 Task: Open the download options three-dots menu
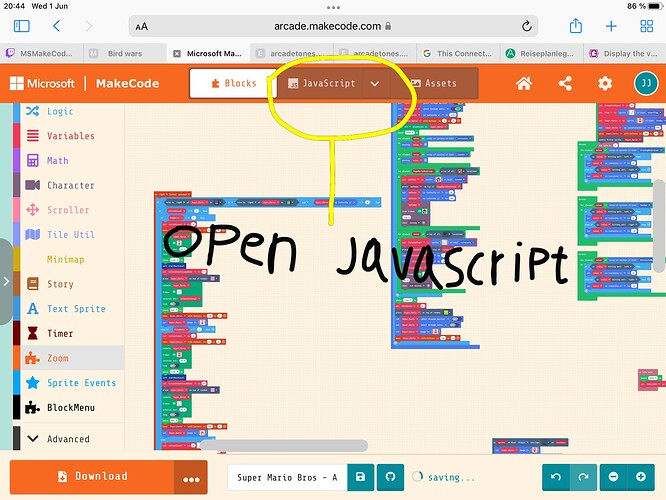point(191,479)
